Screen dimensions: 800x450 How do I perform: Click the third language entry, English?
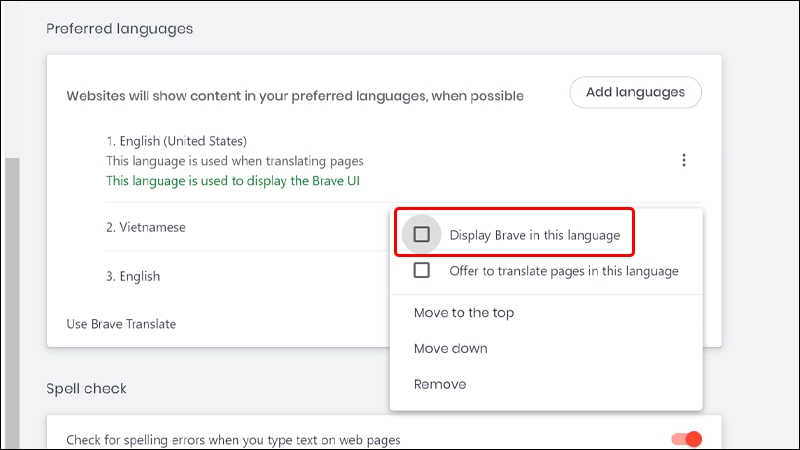click(133, 276)
